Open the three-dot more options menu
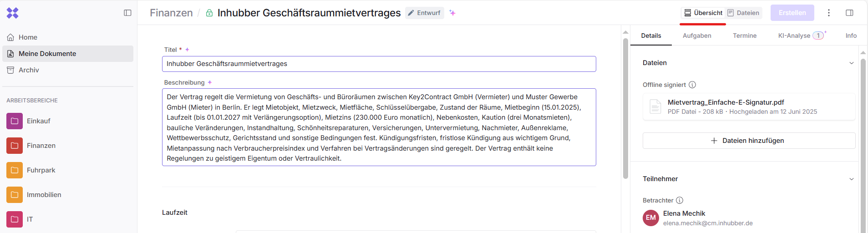Screen dimensions: 868x233 pos(828,13)
